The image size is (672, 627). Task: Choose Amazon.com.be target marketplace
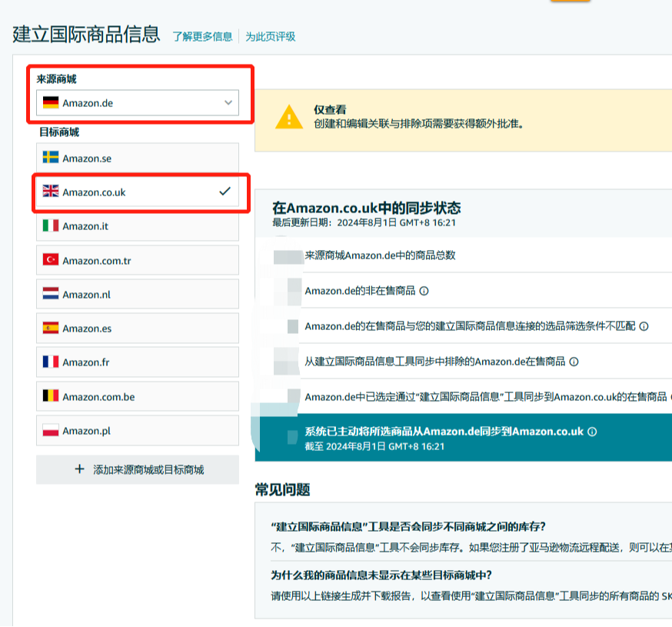[x=138, y=397]
